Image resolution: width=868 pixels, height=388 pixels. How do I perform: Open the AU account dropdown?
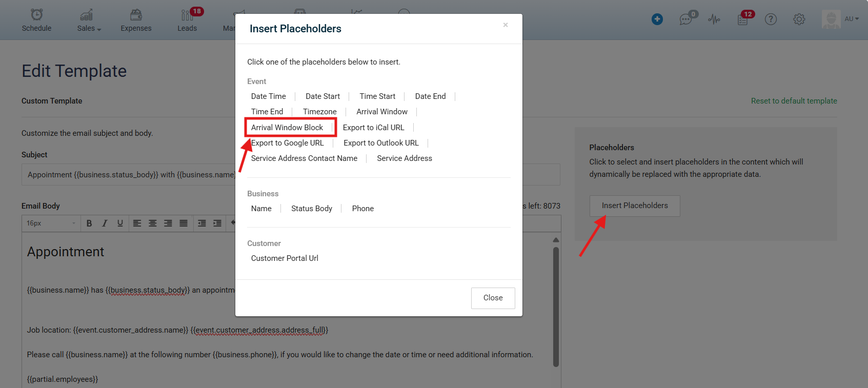tap(852, 19)
